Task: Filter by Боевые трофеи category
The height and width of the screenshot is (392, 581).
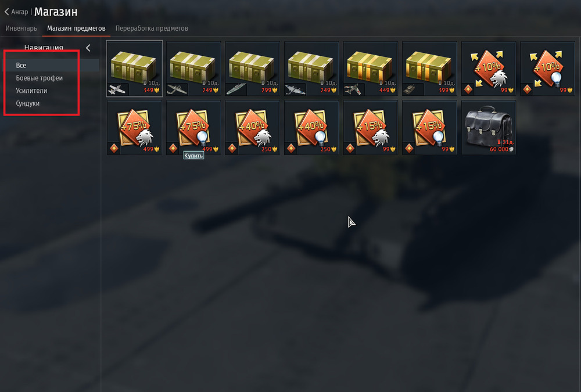Action: (40, 78)
